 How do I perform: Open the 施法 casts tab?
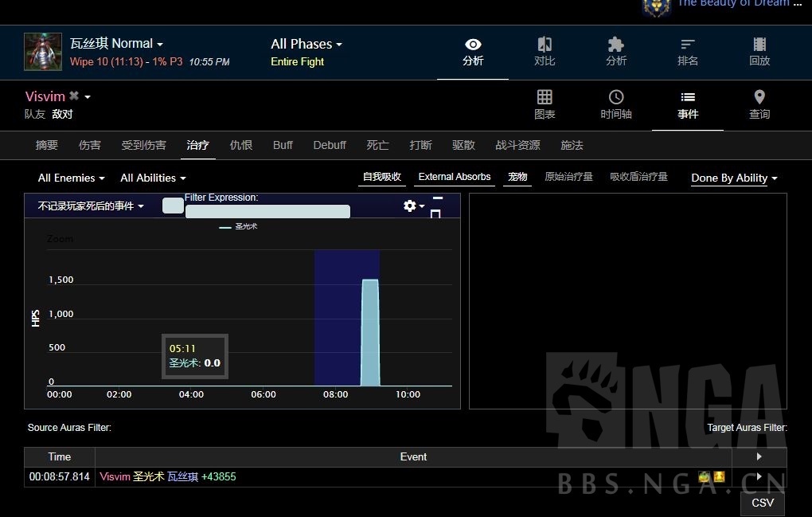572,145
